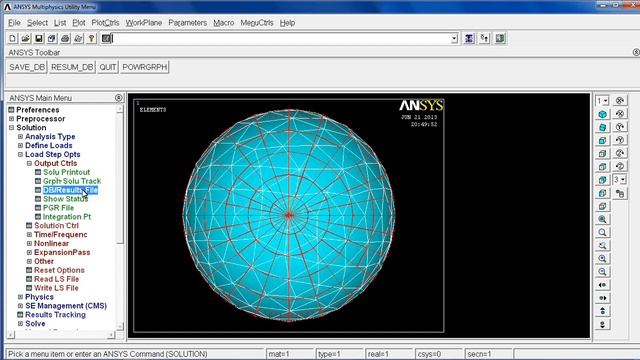The height and width of the screenshot is (360, 640).
Task: Click the Raise Hidden windows icon
Action: coord(469,38)
